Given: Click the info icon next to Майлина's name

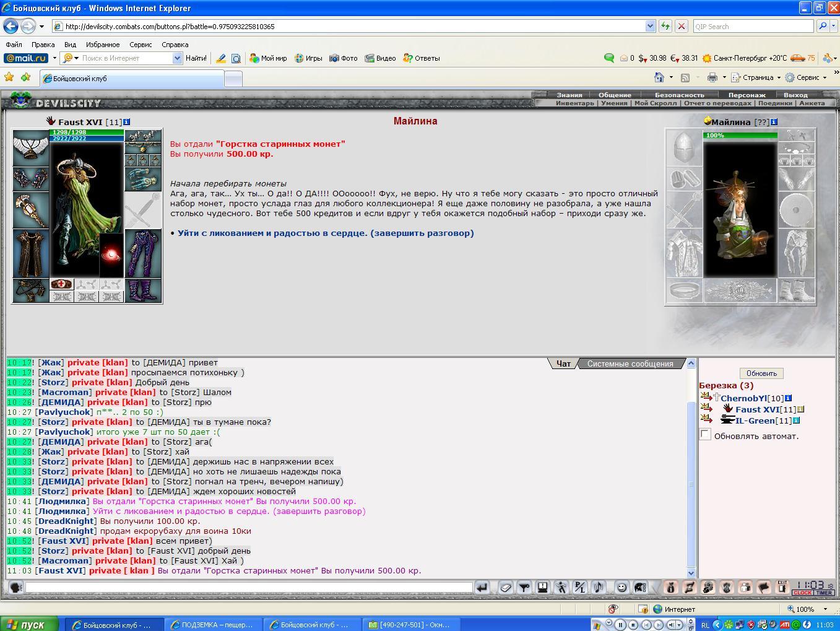Looking at the screenshot, I should 774,122.
